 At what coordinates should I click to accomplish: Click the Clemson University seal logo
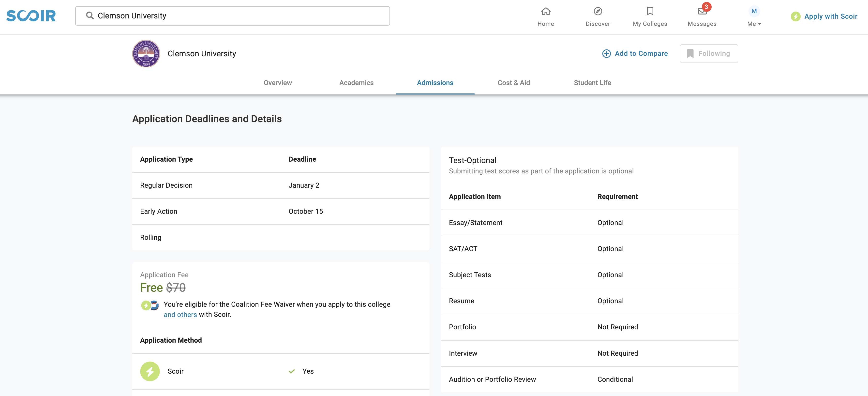tap(146, 54)
